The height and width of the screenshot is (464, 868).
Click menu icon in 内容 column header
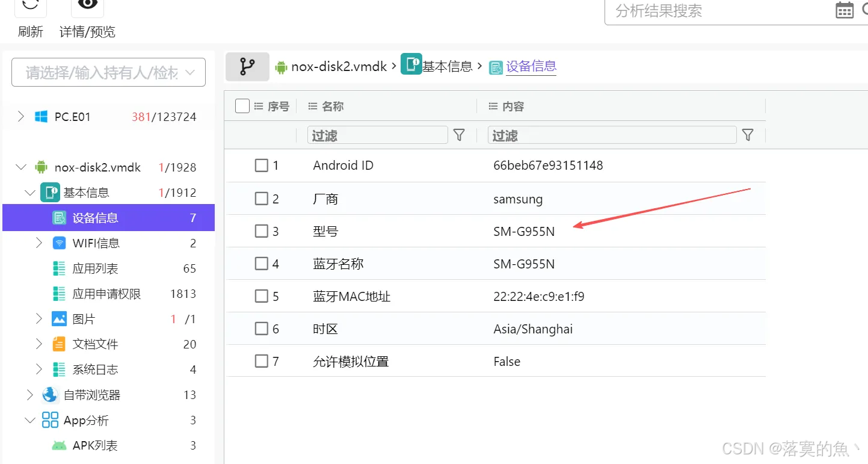click(493, 106)
